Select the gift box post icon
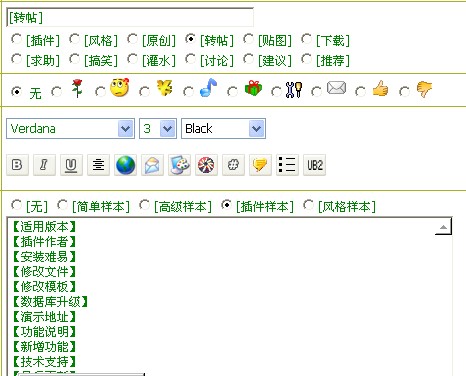Image resolution: width=466 pixels, height=376 pixels. pyautogui.click(x=232, y=91)
